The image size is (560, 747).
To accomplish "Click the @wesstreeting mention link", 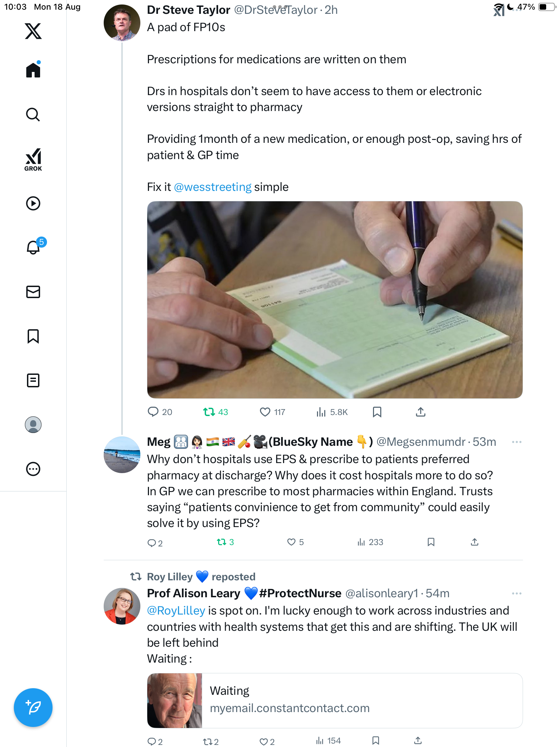I will coord(213,187).
